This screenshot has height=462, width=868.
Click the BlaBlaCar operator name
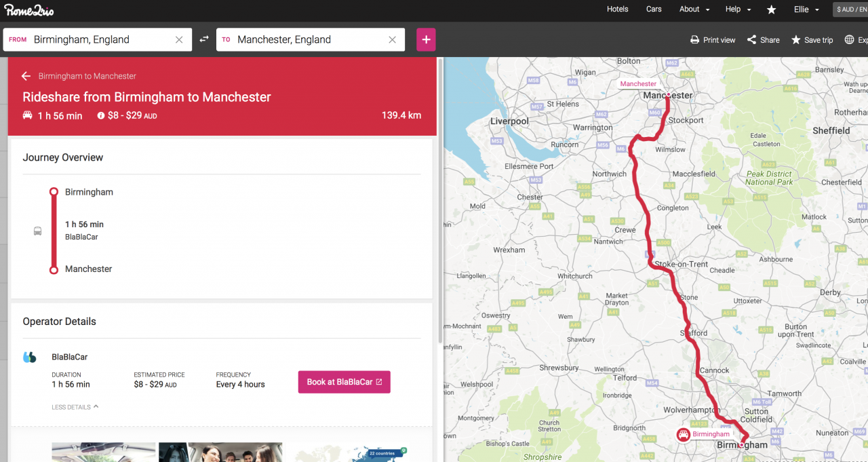(70, 357)
